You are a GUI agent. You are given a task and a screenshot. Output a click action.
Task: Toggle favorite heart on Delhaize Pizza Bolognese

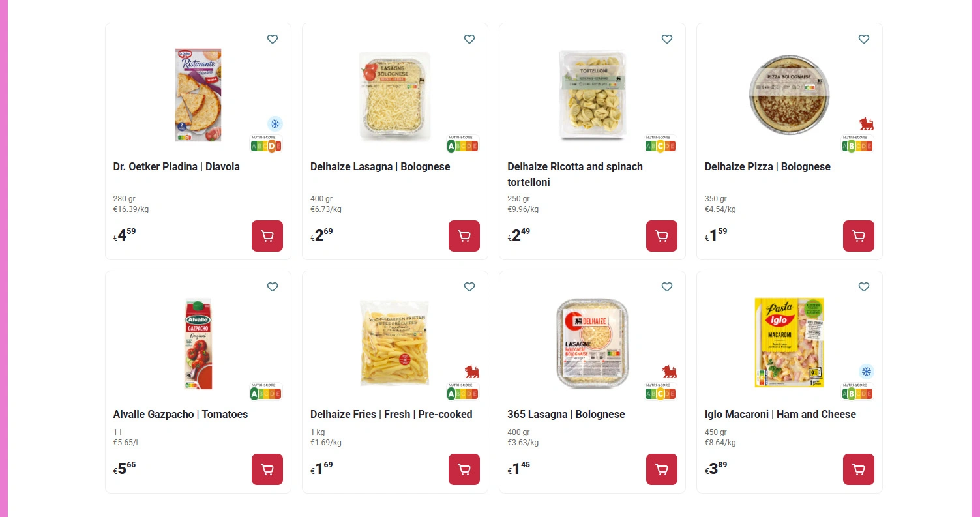click(x=864, y=39)
